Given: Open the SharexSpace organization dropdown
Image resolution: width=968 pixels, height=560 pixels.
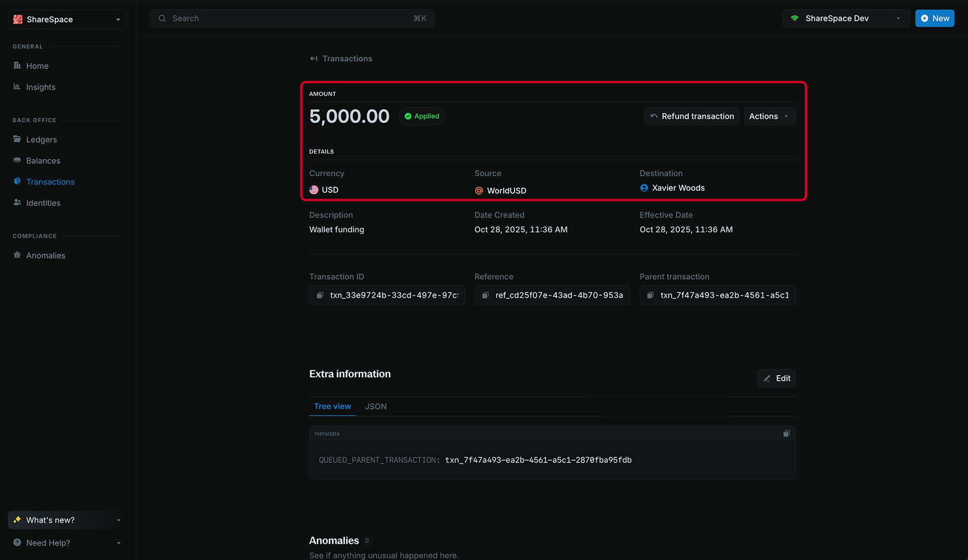Looking at the screenshot, I should coord(67,19).
